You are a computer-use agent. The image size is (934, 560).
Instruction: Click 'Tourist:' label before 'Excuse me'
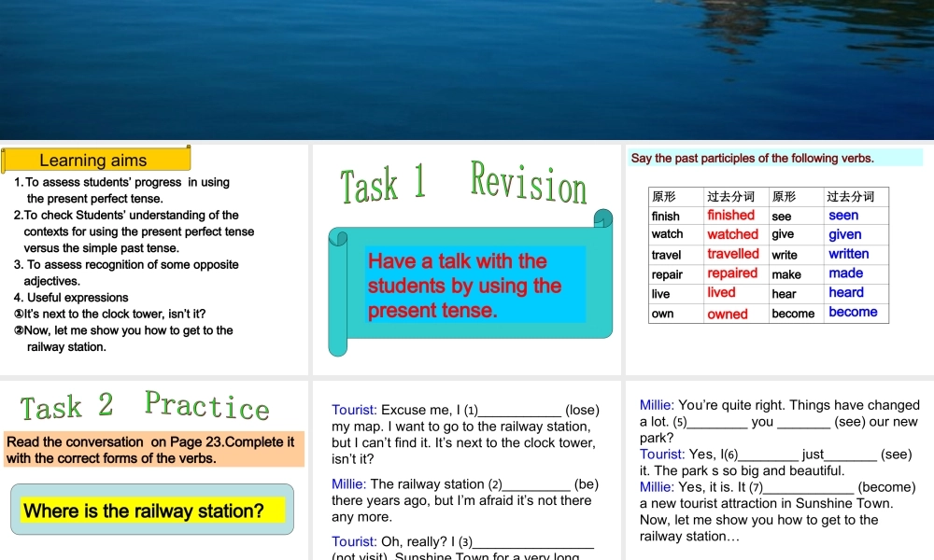pyautogui.click(x=354, y=410)
